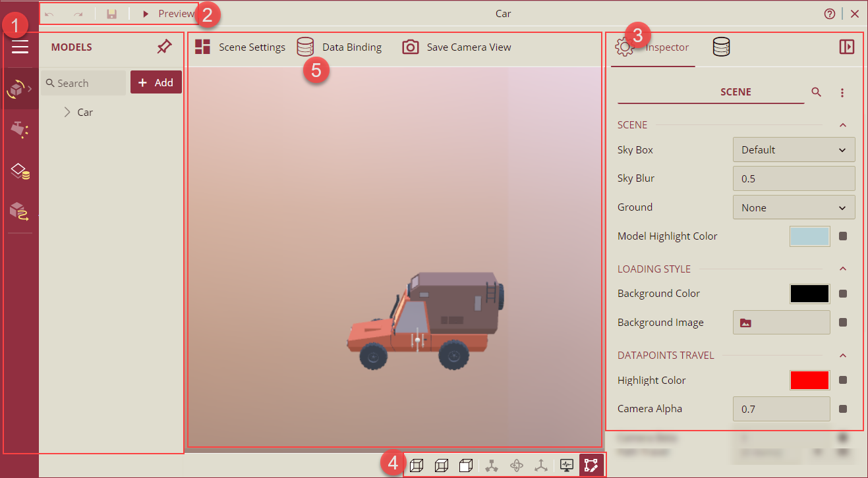Viewport: 868px width, 478px height.
Task: Select the rotate transform tool at the bottom
Action: pos(517,465)
